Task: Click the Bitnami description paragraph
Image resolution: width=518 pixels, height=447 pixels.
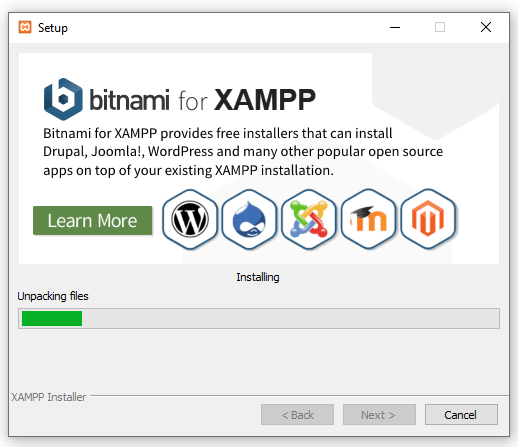Action: [243, 152]
